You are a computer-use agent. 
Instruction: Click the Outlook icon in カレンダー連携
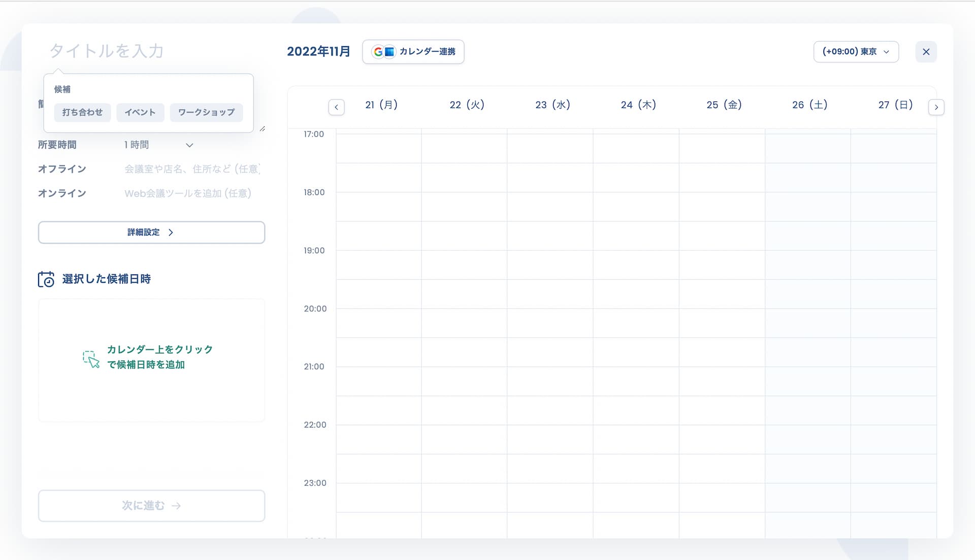(389, 52)
